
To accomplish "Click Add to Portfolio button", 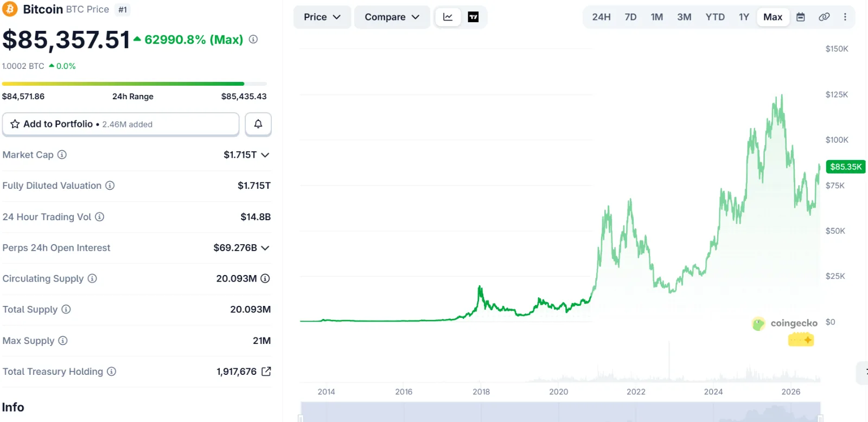I will (x=120, y=124).
